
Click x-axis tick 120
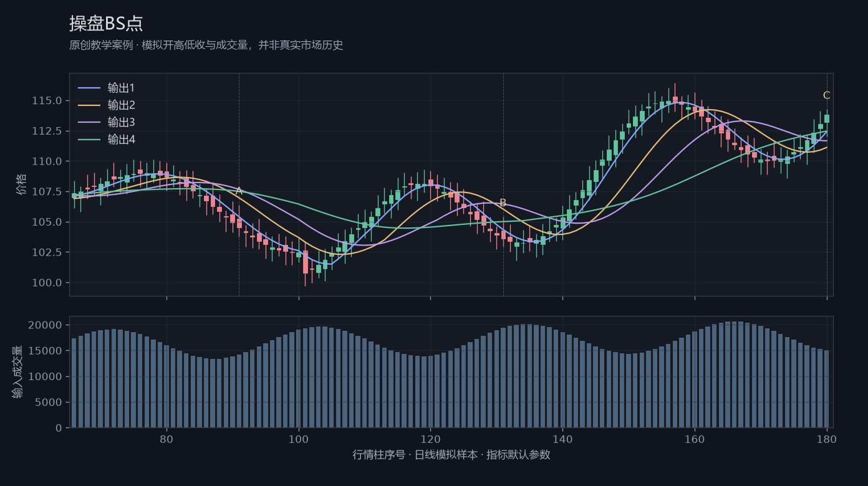pyautogui.click(x=430, y=439)
